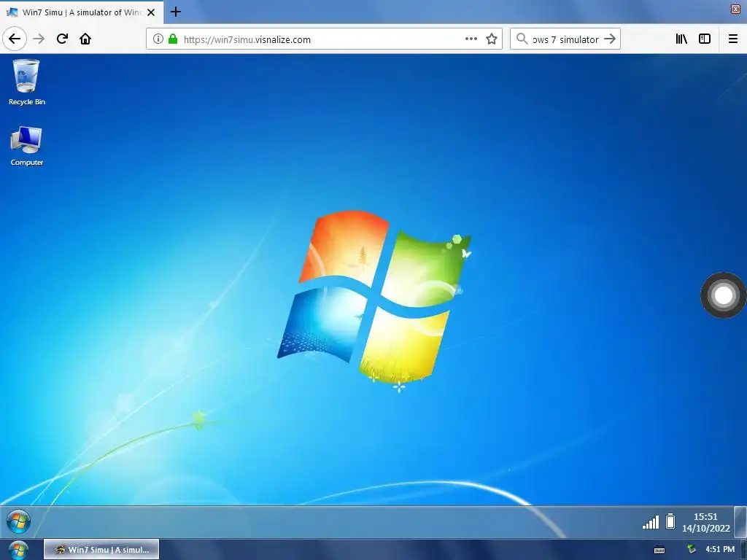Open the outer Windows Start button
The height and width of the screenshot is (560, 747).
(18, 551)
